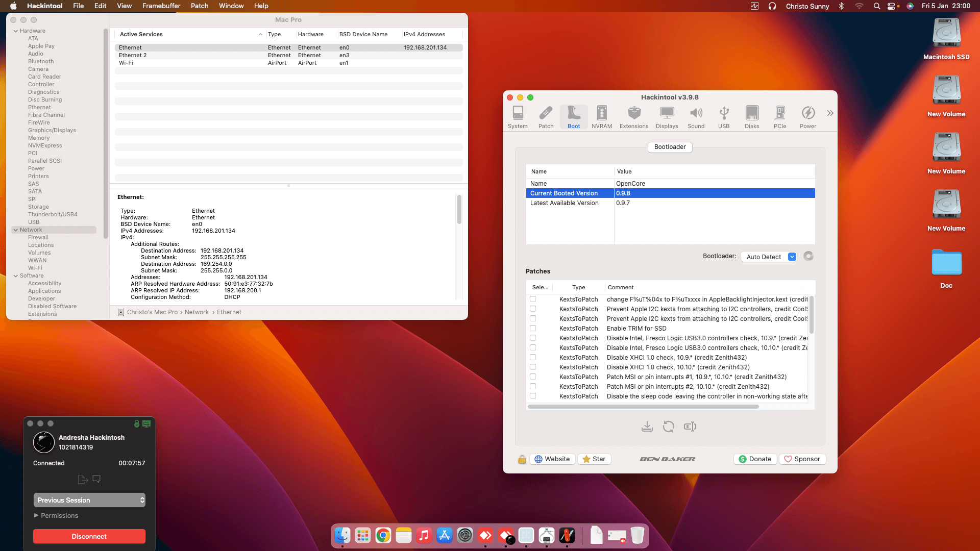This screenshot has width=980, height=551.
Task: Open Spotlight search in menu bar
Action: point(877,6)
